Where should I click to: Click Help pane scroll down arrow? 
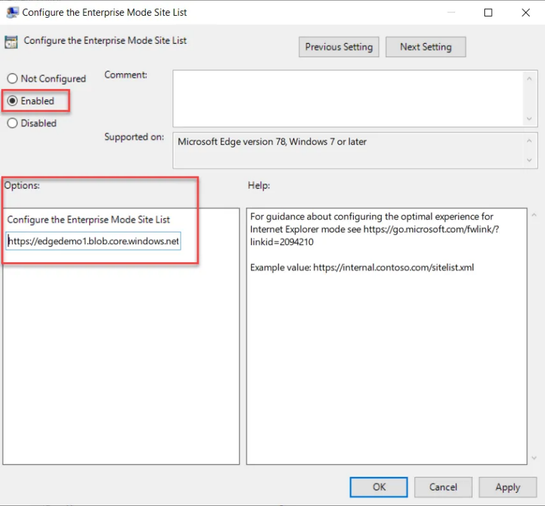(x=534, y=458)
